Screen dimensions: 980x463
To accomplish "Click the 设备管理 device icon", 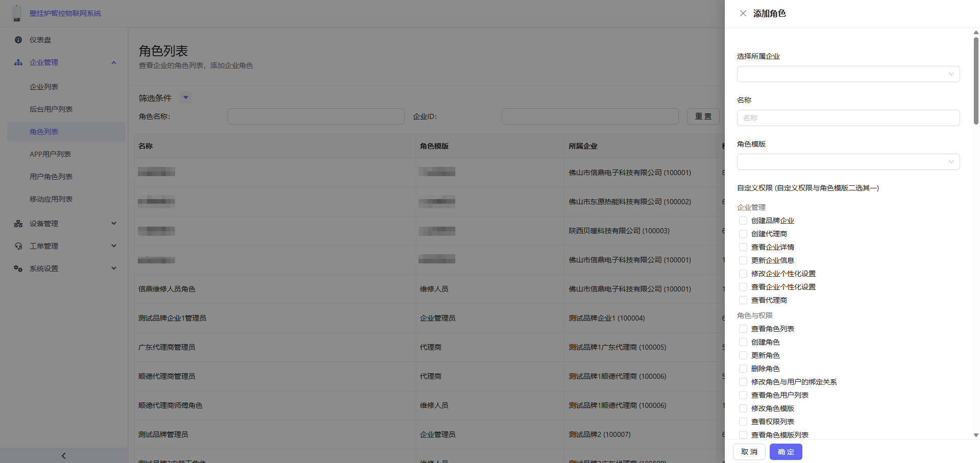I will pos(18,224).
